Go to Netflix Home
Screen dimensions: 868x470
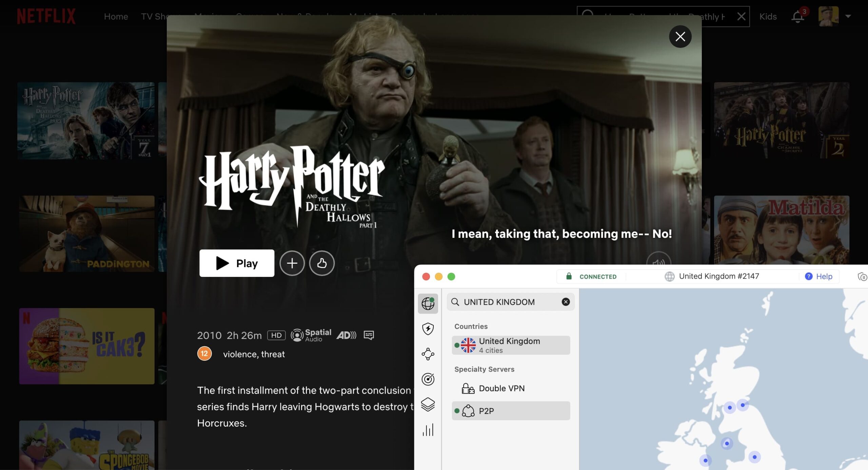[116, 16]
